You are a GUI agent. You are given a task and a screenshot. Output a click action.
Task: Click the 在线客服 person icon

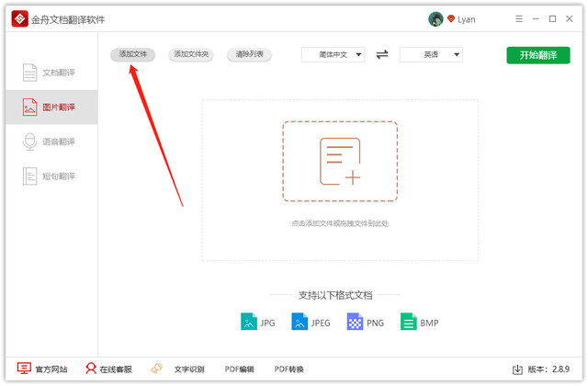pyautogui.click(x=91, y=369)
